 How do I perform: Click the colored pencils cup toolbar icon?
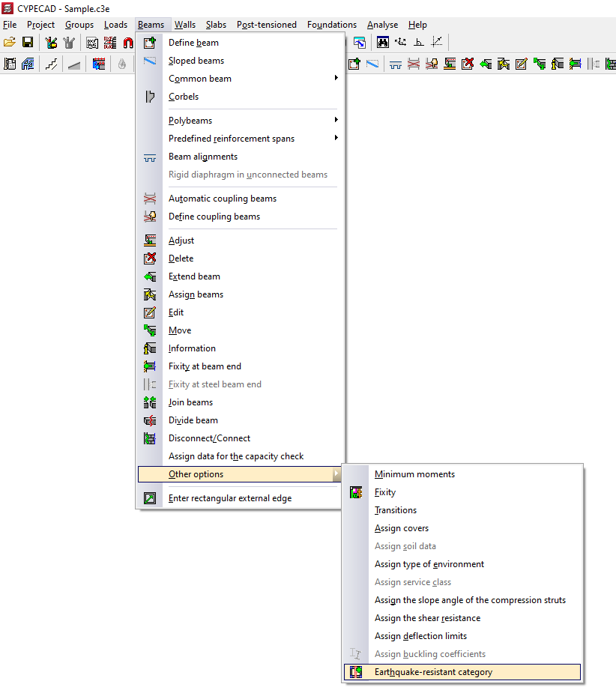(x=51, y=43)
